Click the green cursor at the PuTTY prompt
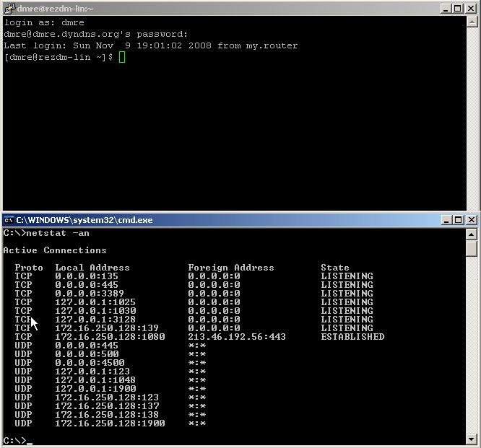 122,57
